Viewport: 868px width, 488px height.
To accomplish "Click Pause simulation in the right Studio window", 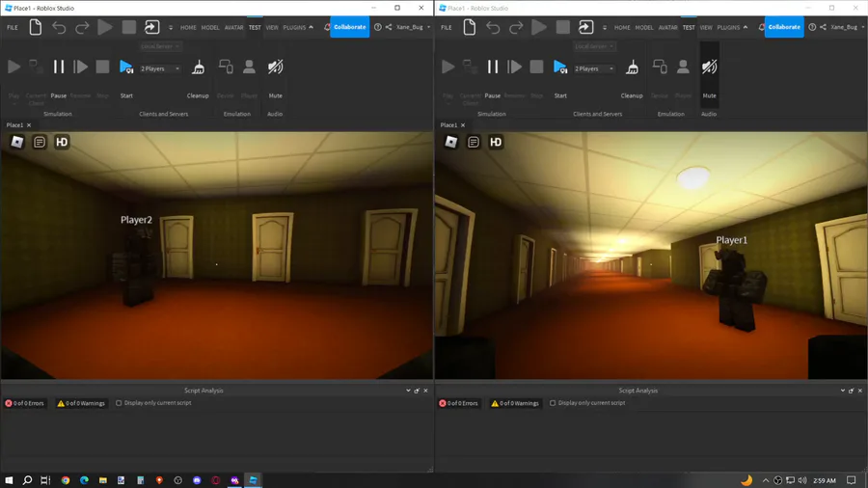I will pyautogui.click(x=492, y=68).
